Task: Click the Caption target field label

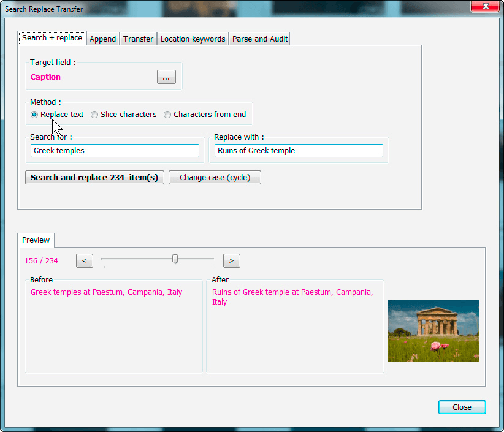Action: pyautogui.click(x=45, y=77)
